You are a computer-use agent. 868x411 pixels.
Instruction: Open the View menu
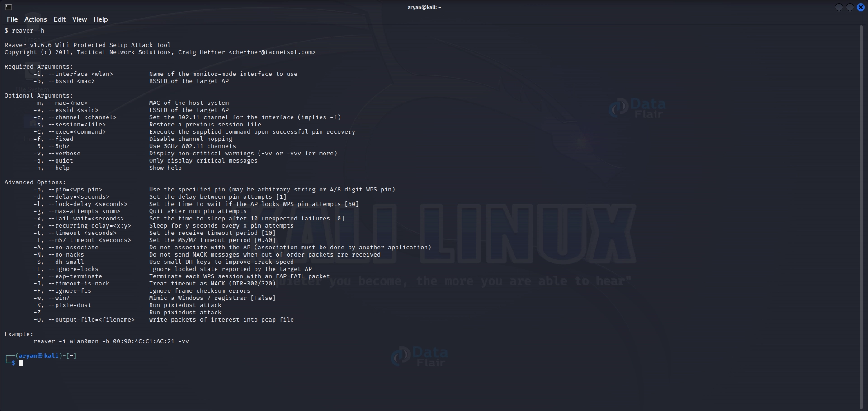[x=79, y=19]
